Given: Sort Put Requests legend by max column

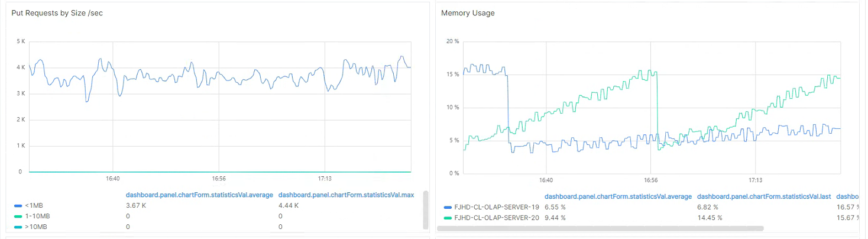Looking at the screenshot, I should 345,195.
